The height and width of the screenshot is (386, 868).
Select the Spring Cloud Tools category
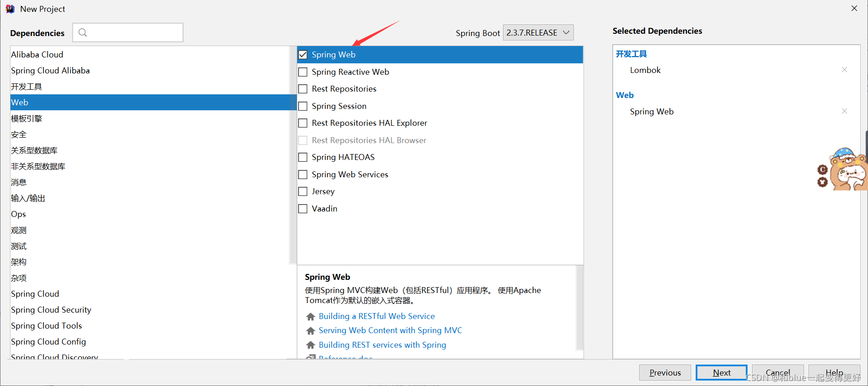150,326
